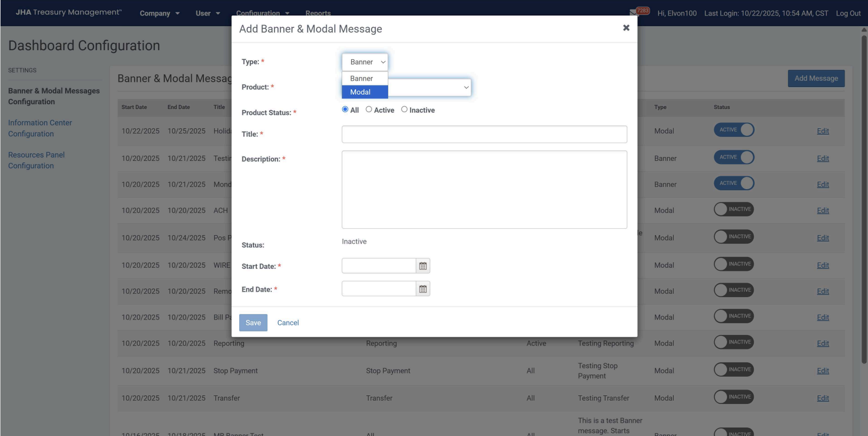Close the Add Banner & Modal Message dialog

(x=626, y=28)
